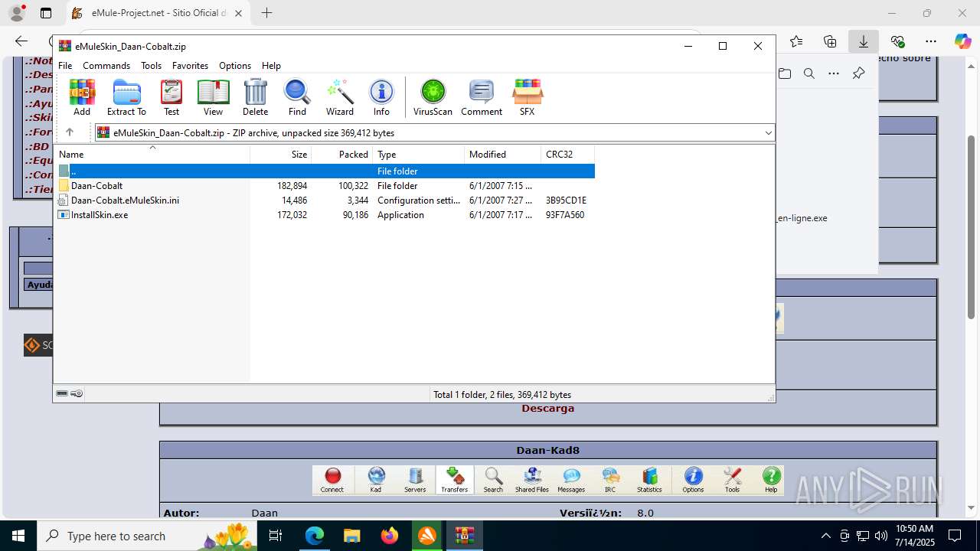980x551 pixels.
Task: Click the drive icon in WinRAR status bar
Action: (x=62, y=394)
